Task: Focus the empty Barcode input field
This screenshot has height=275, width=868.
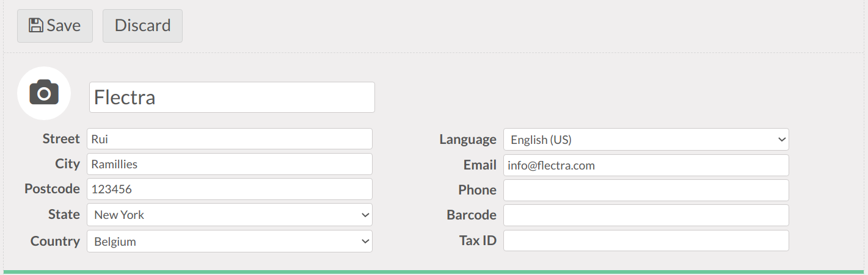Action: pos(646,215)
